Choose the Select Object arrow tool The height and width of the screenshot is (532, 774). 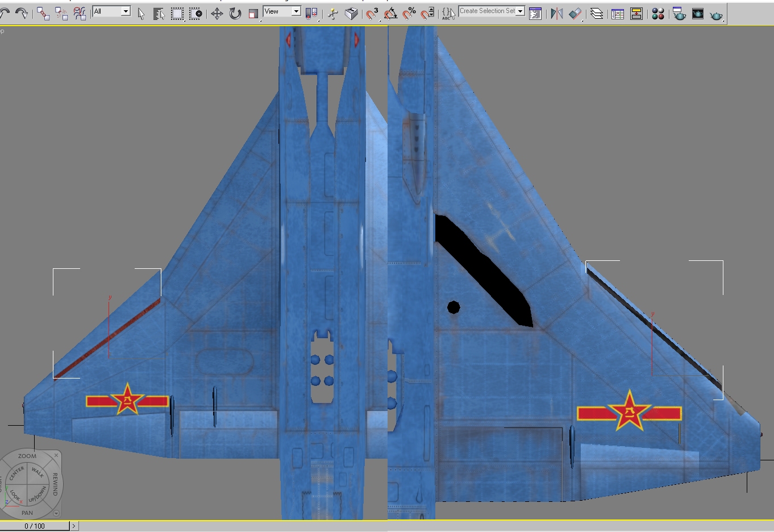point(142,14)
